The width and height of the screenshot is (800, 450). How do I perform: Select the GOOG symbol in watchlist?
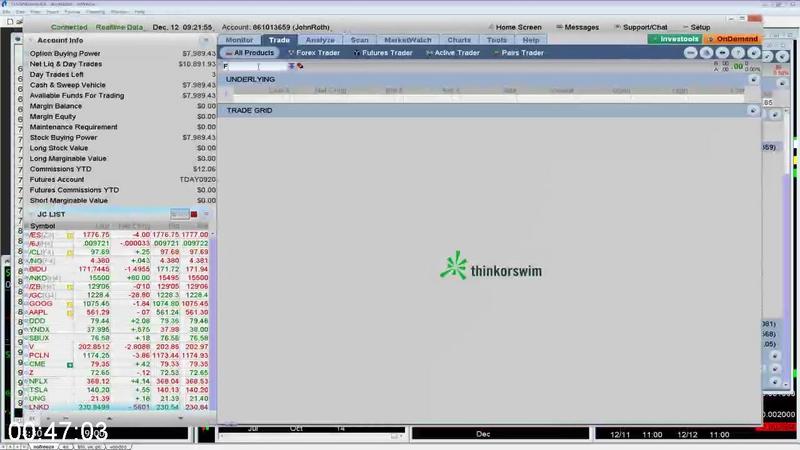[41, 304]
